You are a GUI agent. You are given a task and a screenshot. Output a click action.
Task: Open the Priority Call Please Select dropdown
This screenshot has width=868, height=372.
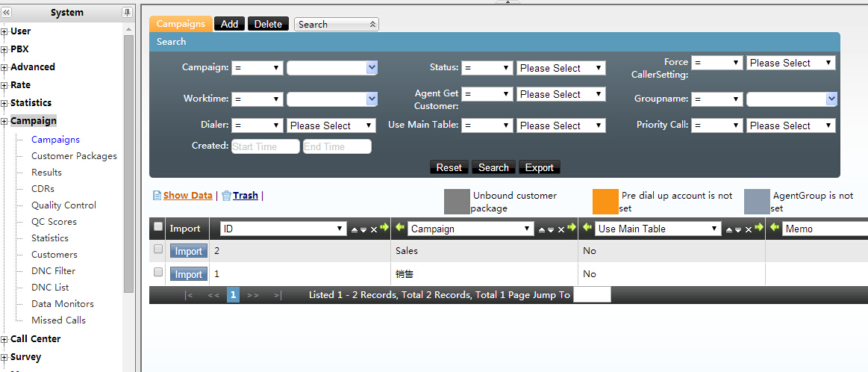(x=790, y=125)
